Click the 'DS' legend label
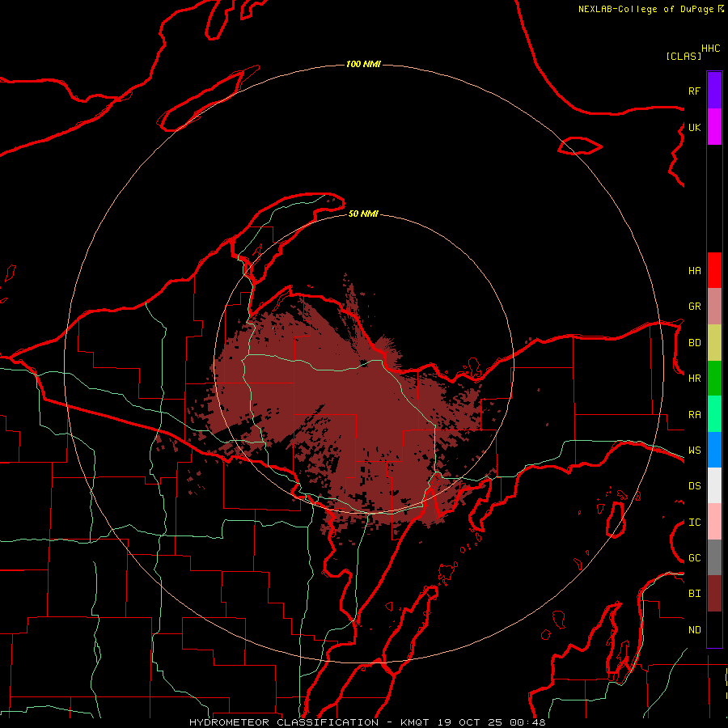Image resolution: width=728 pixels, height=728 pixels. (x=694, y=486)
